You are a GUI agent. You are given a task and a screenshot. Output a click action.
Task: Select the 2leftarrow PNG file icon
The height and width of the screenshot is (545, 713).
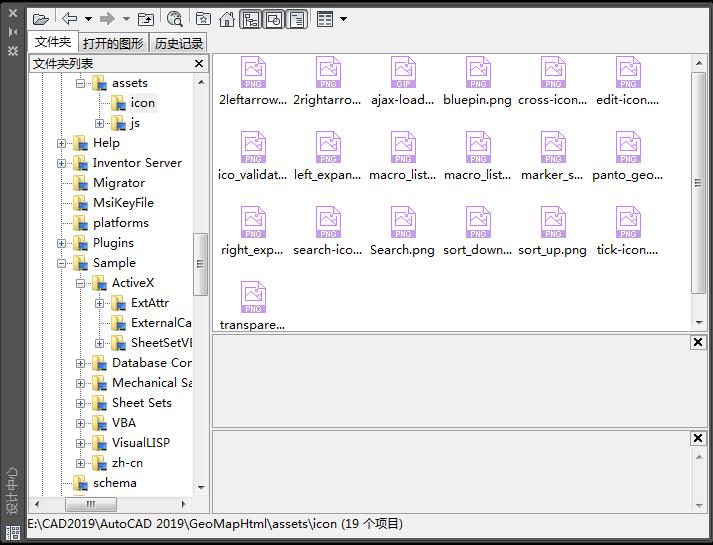click(x=253, y=72)
